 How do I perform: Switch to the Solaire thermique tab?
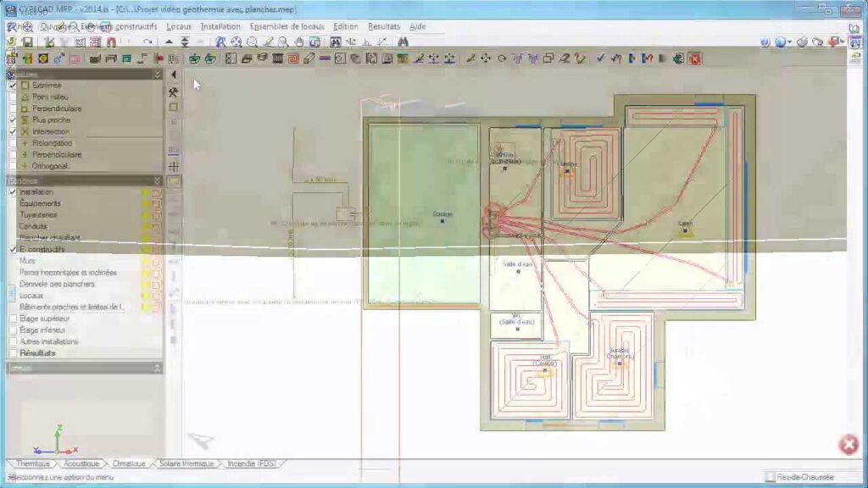[x=185, y=464]
